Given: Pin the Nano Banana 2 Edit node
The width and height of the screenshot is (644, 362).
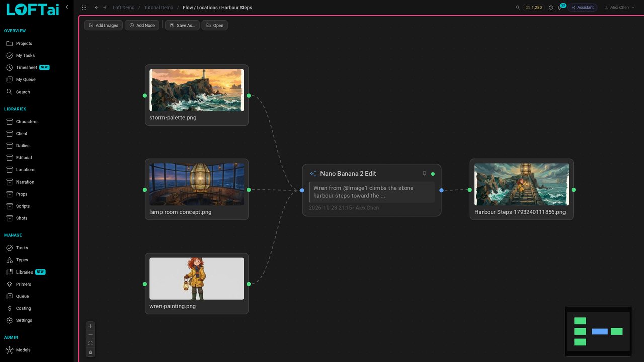Looking at the screenshot, I should coord(424,174).
